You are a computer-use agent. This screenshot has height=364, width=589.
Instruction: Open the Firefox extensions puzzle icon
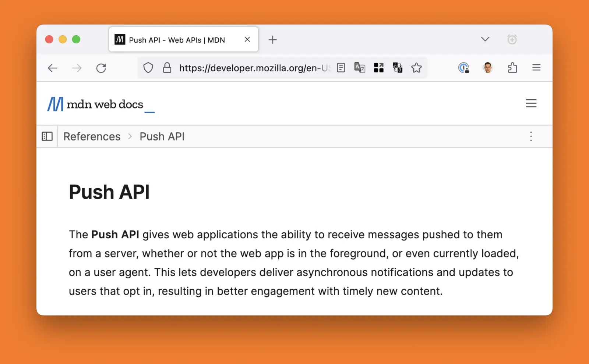click(x=512, y=68)
